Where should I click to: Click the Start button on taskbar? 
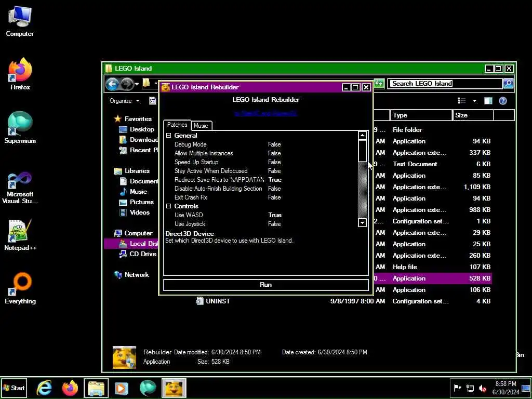pos(14,388)
